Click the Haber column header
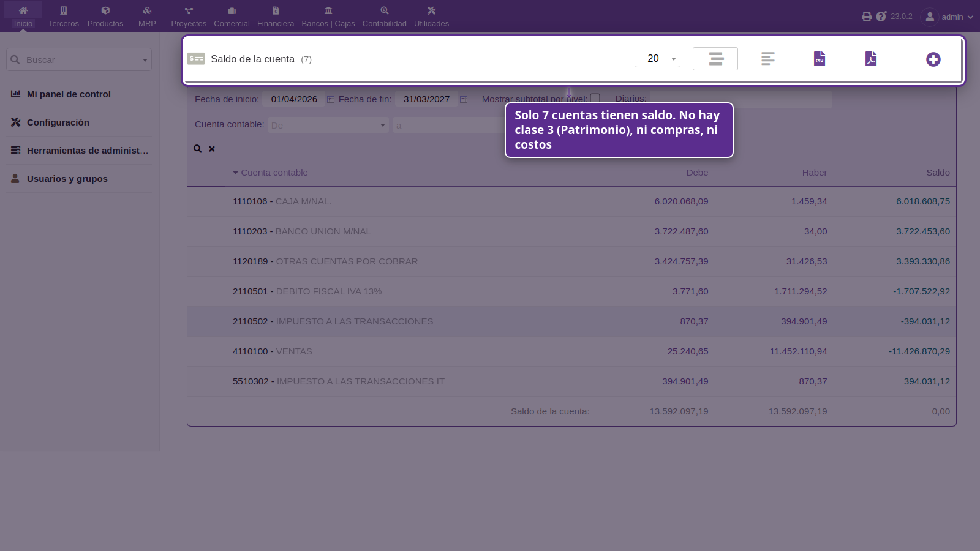Viewport: 980px width, 551px height. coord(815,173)
